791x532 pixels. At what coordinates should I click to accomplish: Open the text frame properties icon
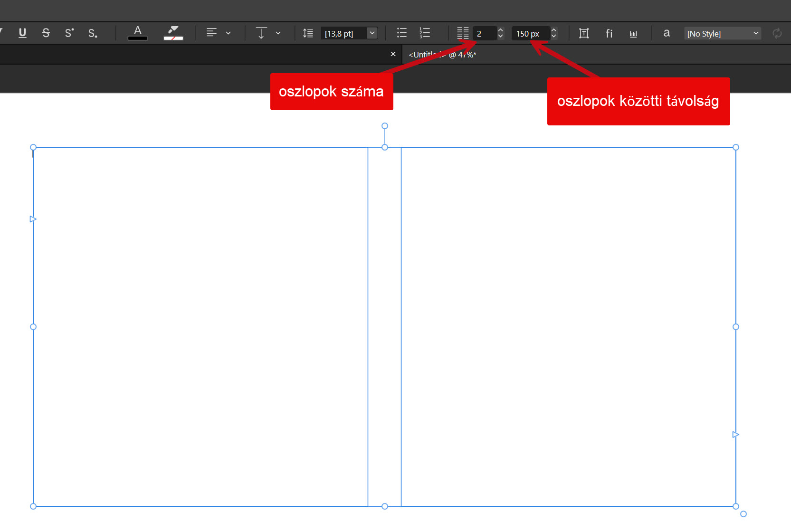pyautogui.click(x=584, y=33)
